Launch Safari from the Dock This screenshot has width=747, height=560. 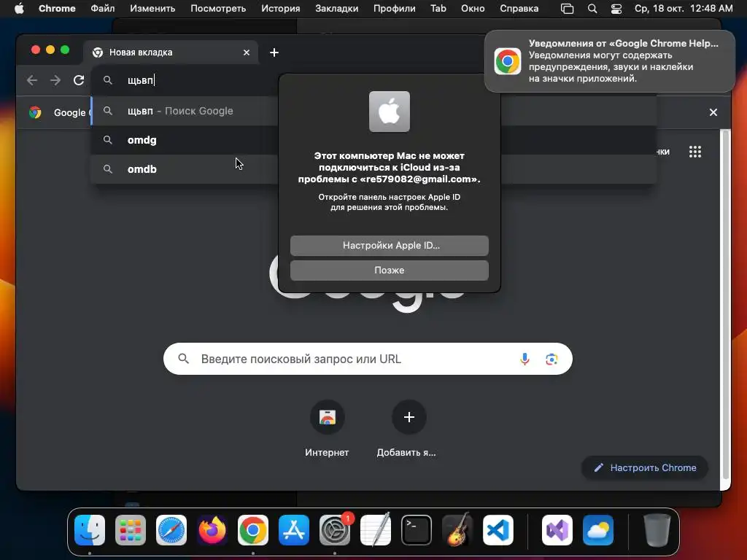[171, 530]
